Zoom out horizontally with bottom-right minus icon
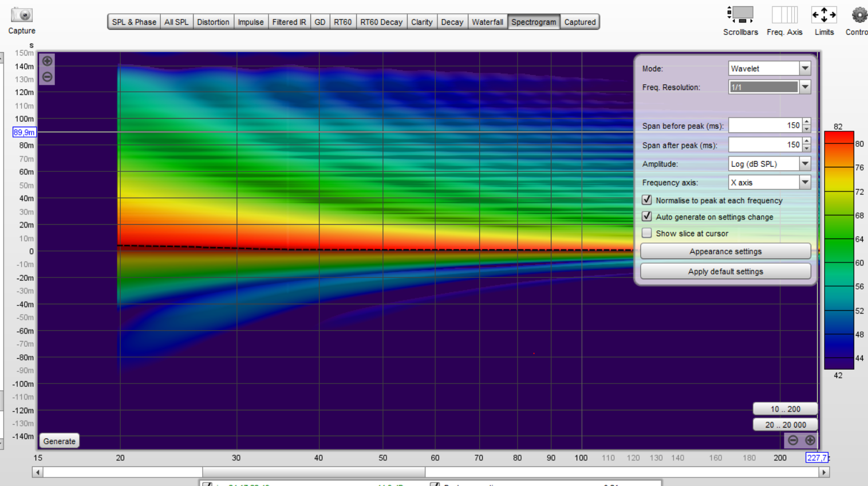The image size is (868, 486). click(x=793, y=440)
